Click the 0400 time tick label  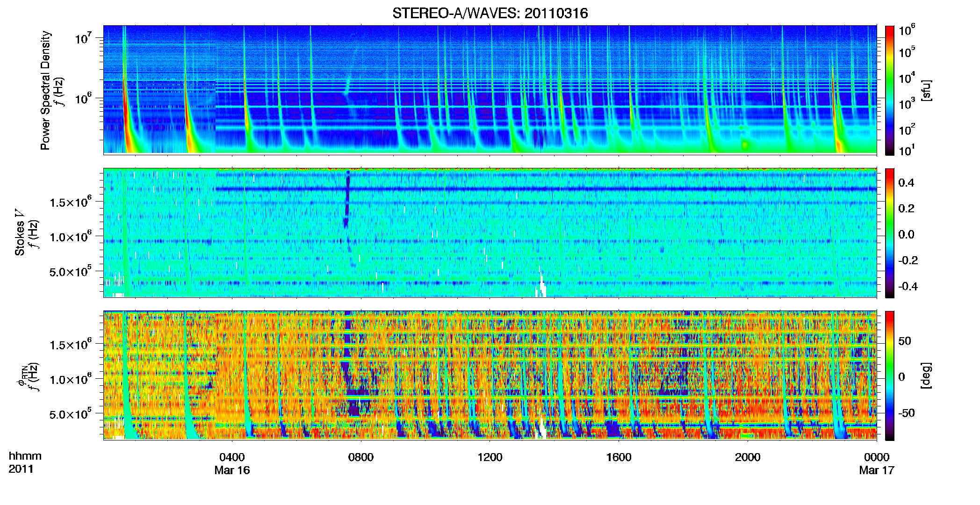click(232, 457)
